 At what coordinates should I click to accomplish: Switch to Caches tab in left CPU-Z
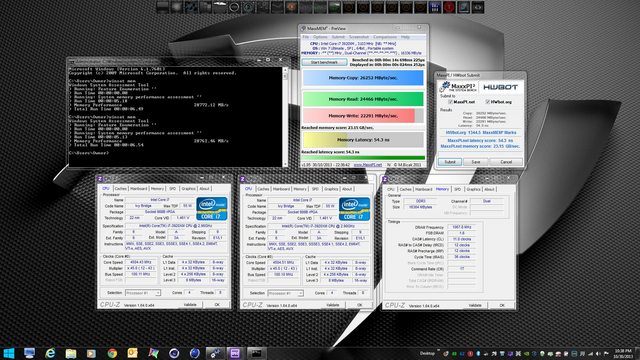[x=120, y=189]
